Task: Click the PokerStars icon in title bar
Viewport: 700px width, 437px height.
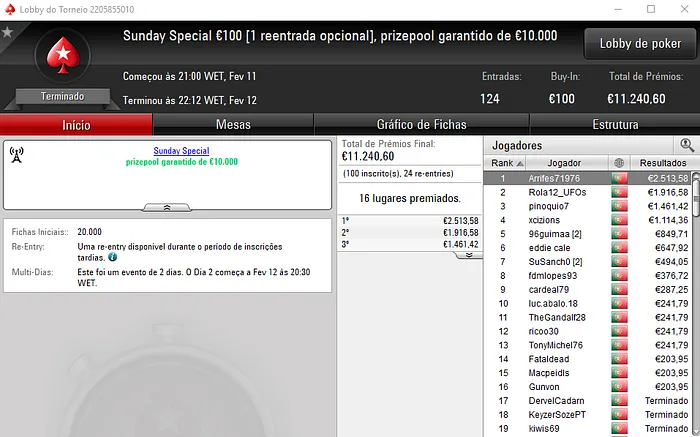Action: 10,9
